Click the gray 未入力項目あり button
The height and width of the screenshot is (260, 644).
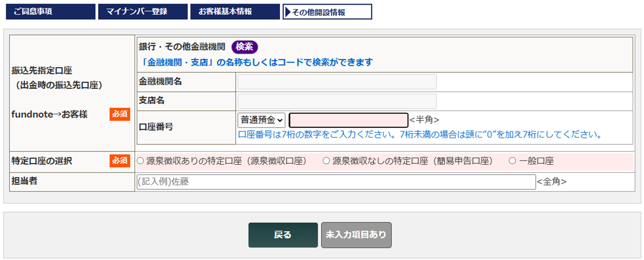point(356,235)
